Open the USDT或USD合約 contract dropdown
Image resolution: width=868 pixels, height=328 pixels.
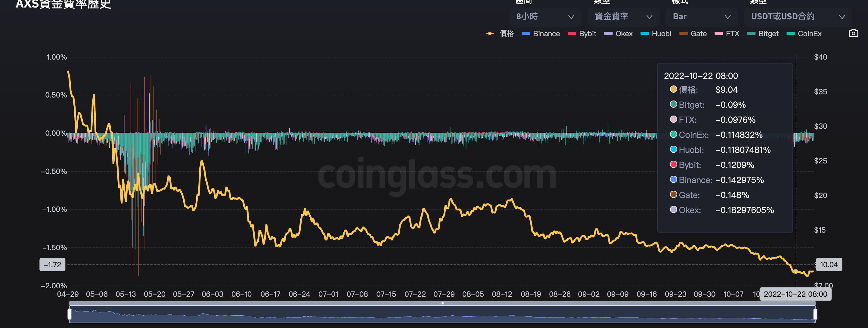tap(797, 16)
